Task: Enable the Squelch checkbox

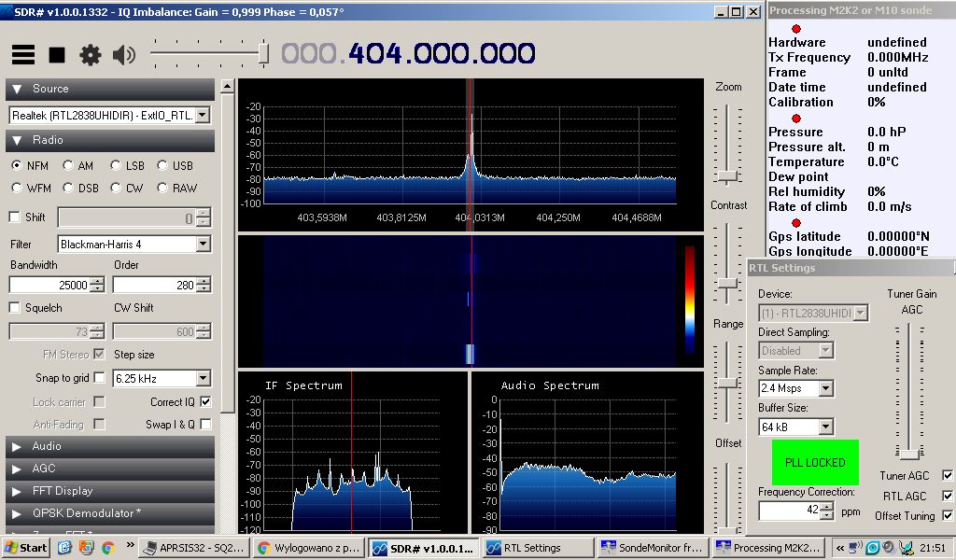Action: point(15,308)
